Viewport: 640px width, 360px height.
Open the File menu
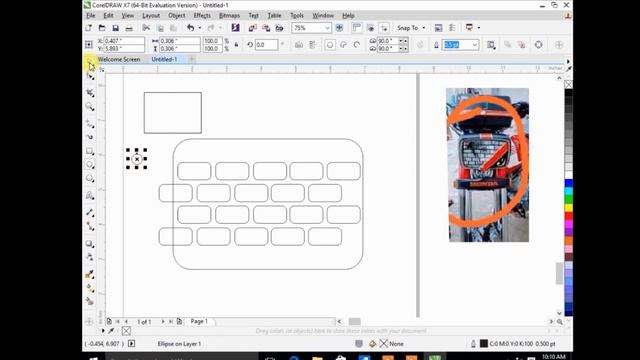click(91, 16)
